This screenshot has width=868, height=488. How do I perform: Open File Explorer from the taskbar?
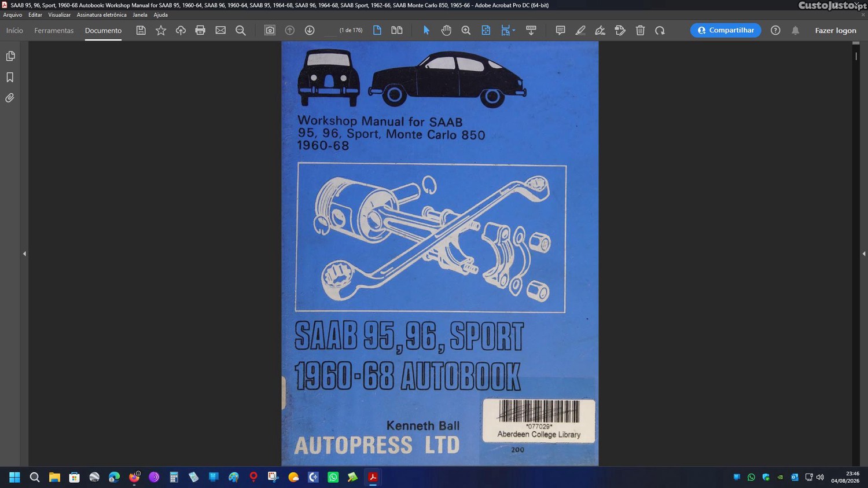click(x=54, y=478)
